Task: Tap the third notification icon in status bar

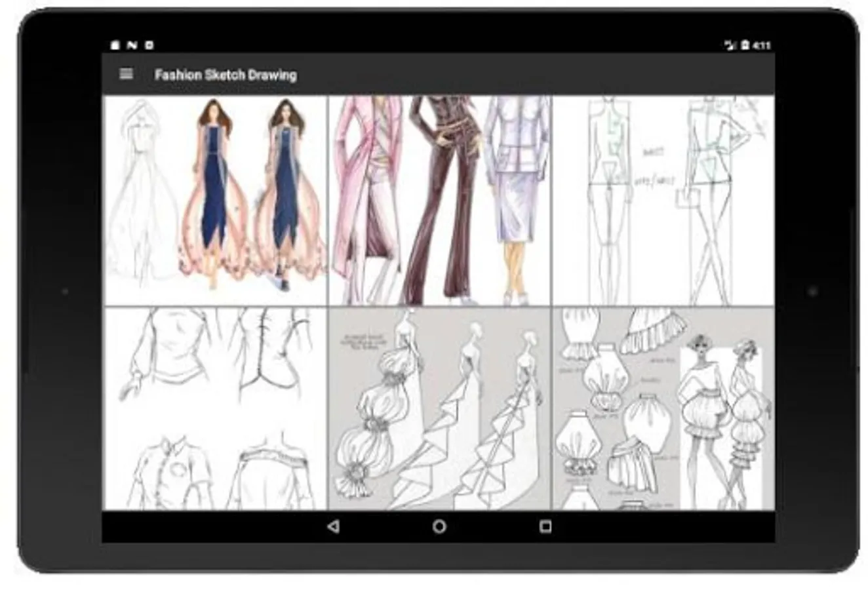Action: 149,45
